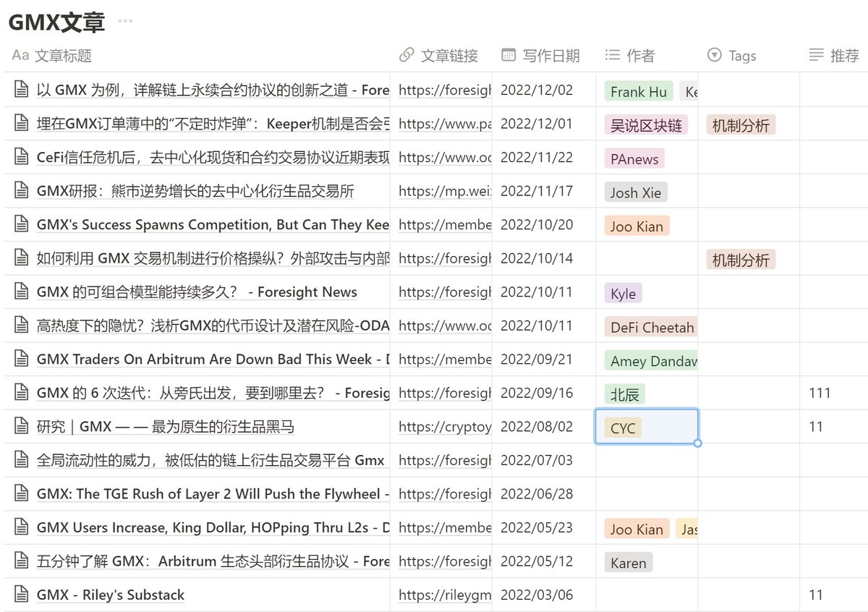Click the 作者 column header
The height and width of the screenshot is (612, 868).
tap(630, 56)
